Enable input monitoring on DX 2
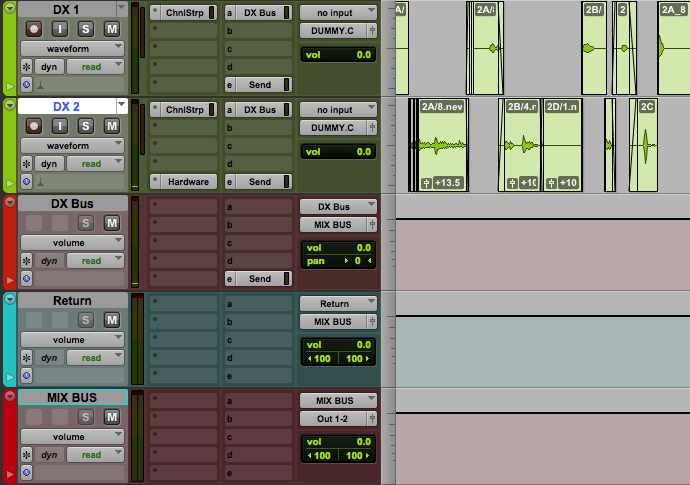Image resolution: width=690 pixels, height=485 pixels. pyautogui.click(x=60, y=126)
